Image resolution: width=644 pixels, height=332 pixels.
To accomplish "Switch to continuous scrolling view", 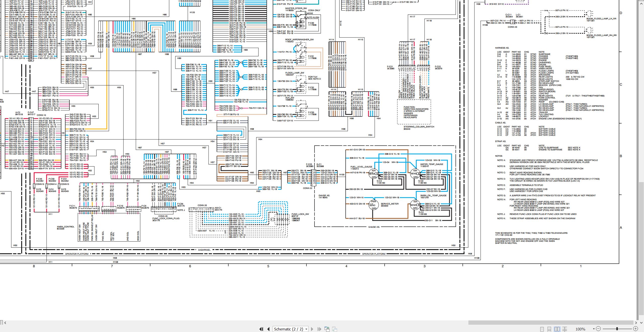I will [x=549, y=329].
